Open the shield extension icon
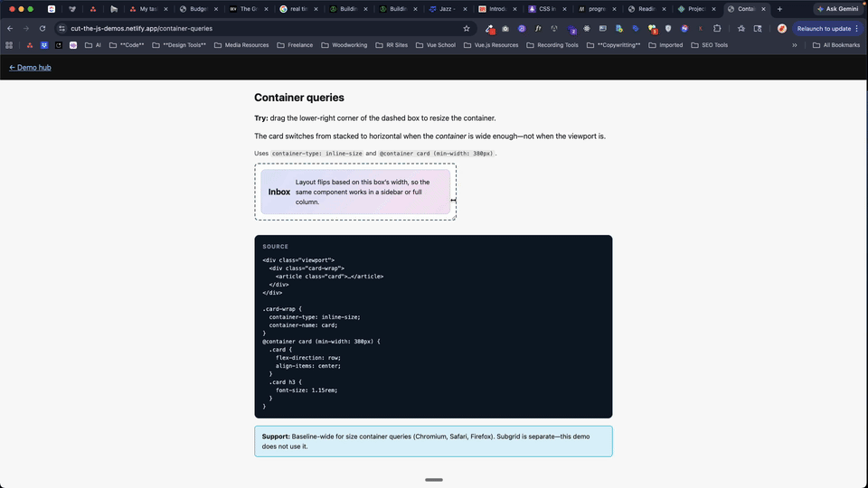Screen dimensions: 868x488 click(668, 28)
